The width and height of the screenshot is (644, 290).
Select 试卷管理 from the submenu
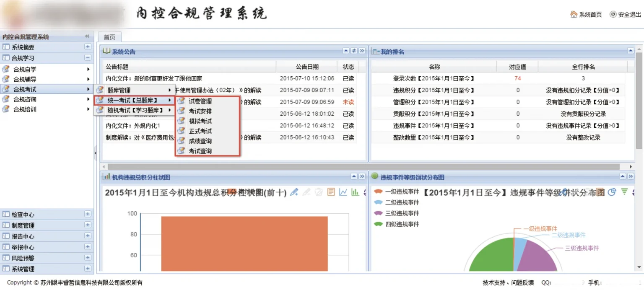[200, 101]
